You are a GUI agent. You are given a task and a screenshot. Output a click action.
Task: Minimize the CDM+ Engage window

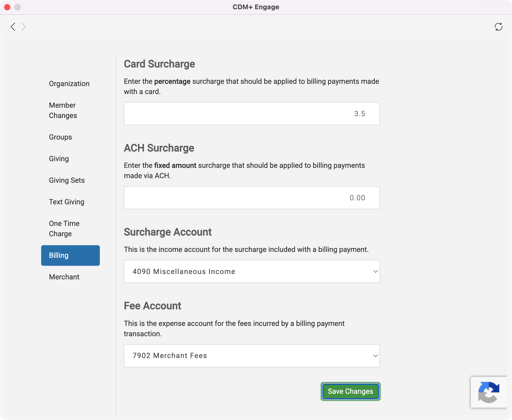17,7
